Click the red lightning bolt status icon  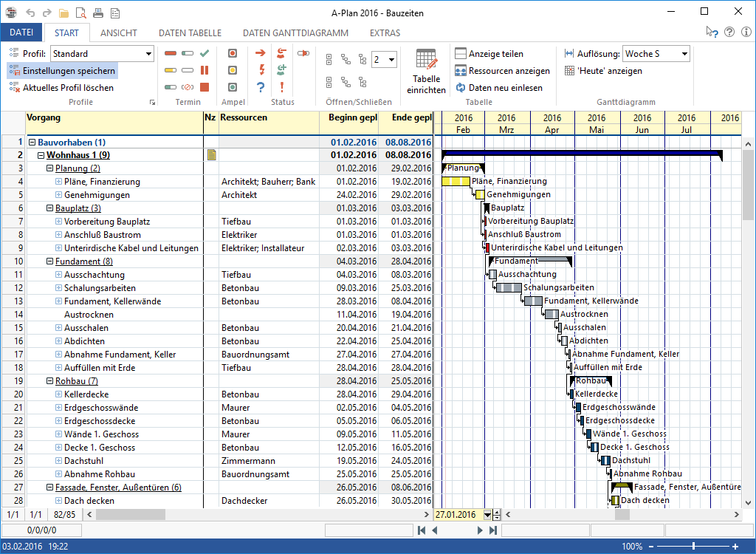pyautogui.click(x=261, y=70)
